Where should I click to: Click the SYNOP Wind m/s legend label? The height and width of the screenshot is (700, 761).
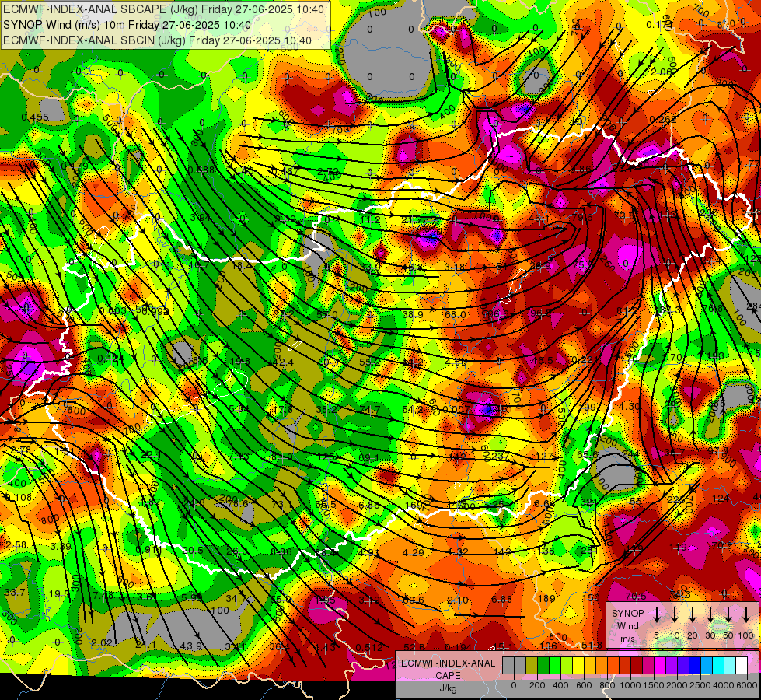tap(627, 626)
